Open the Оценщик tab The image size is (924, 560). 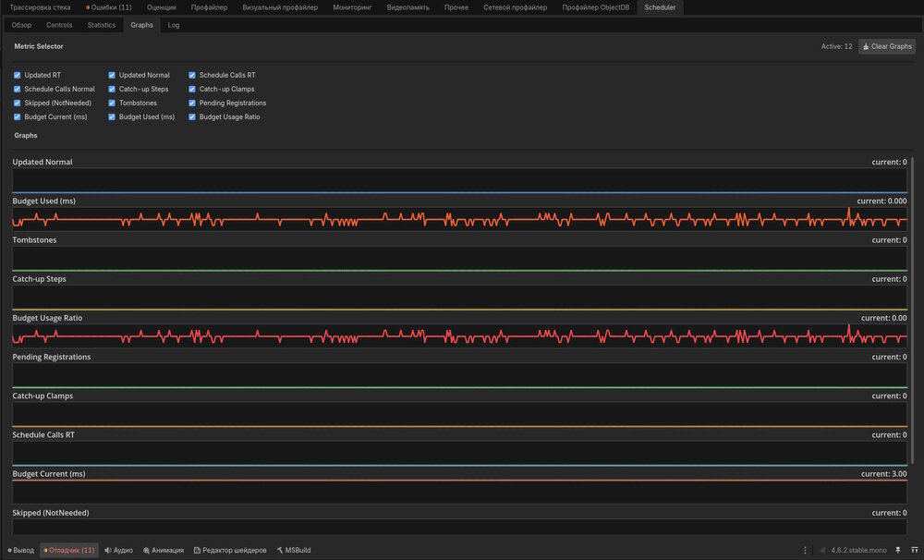(161, 7)
